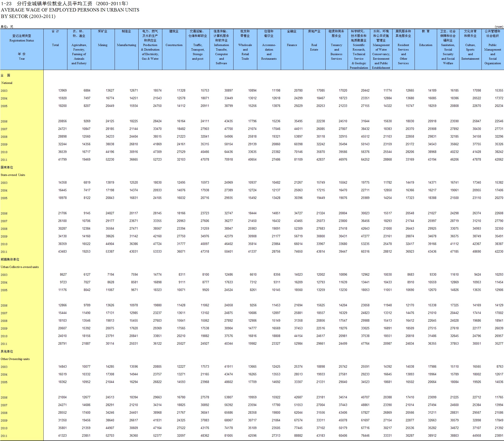504x441 pixels.
Task: Click State-owned 2007 Finance value 43465
Action: coord(298,221)
